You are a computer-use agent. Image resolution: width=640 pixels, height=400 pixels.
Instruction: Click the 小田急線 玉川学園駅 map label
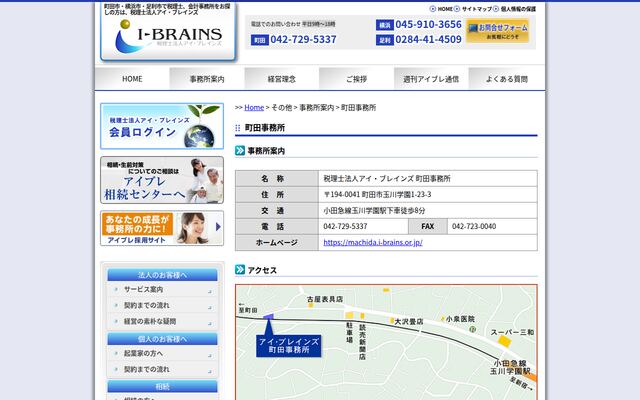point(510,367)
